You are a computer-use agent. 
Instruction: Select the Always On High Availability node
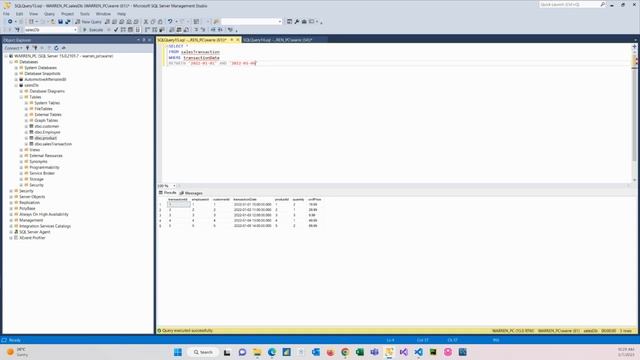coord(44,215)
